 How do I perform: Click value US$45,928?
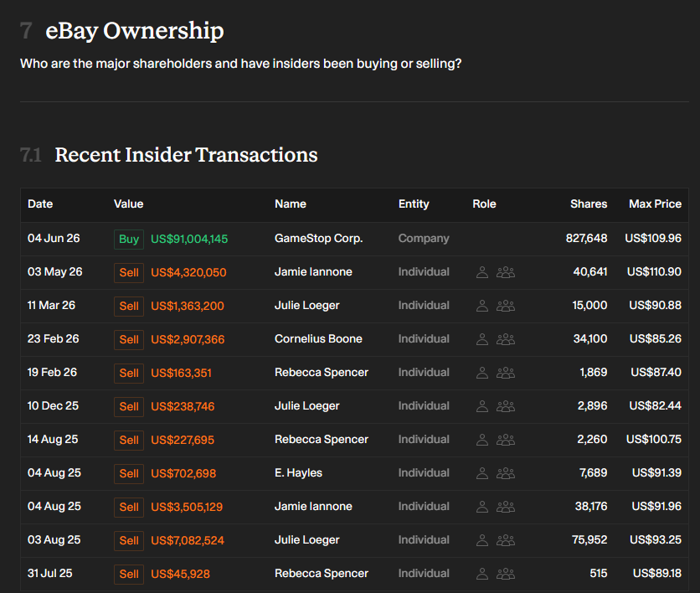tap(180, 575)
